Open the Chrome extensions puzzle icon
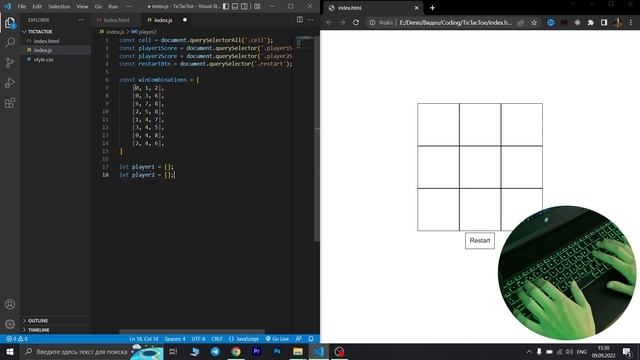Screen dimensions: 640x360 pos(591,23)
